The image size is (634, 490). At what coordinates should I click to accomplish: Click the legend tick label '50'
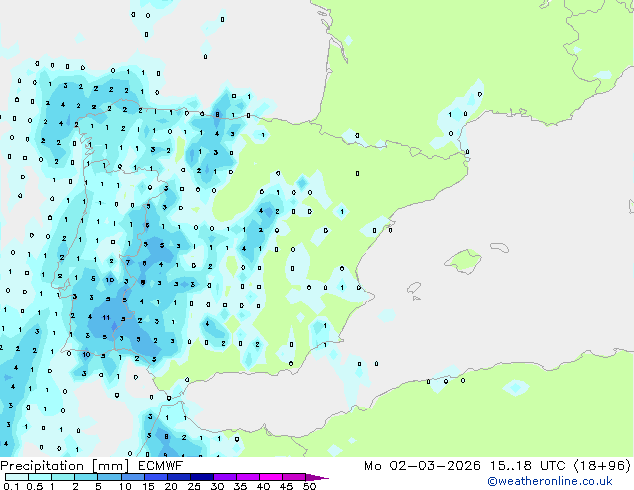[309, 486]
